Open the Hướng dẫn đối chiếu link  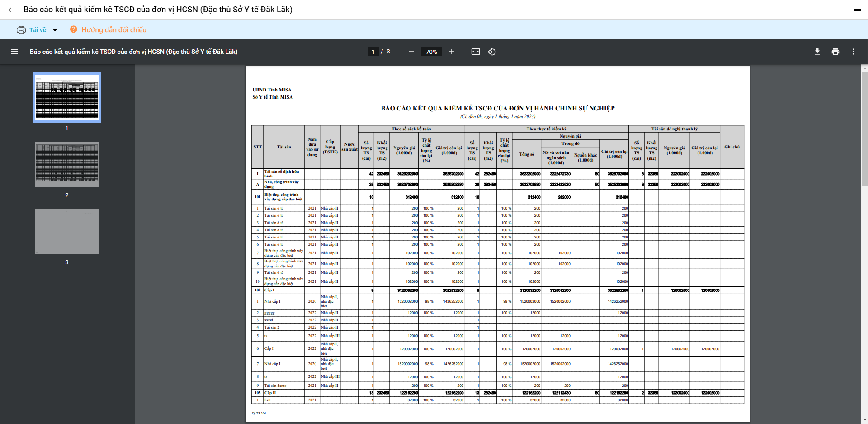pyautogui.click(x=114, y=30)
